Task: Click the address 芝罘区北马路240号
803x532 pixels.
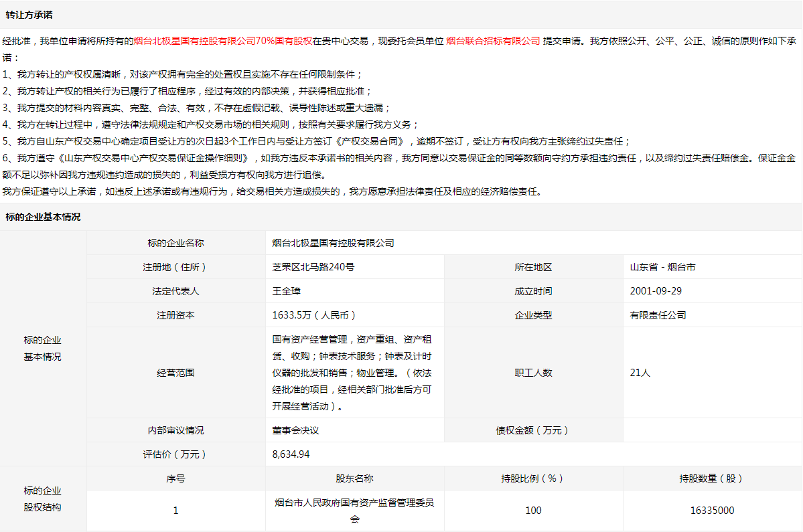Action: click(x=313, y=267)
